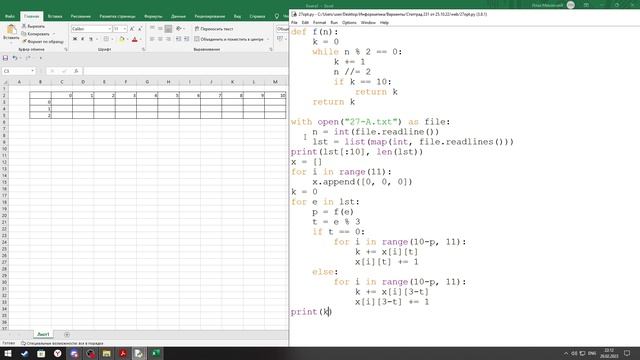Click the Excel icon in the taskbar
Screen dimensions: 640x360
(x=156, y=353)
